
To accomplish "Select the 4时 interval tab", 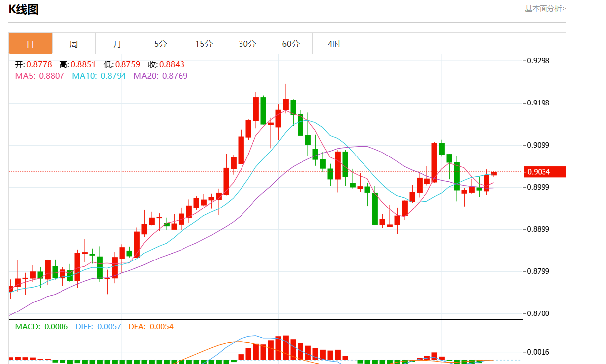I will 334,44.
